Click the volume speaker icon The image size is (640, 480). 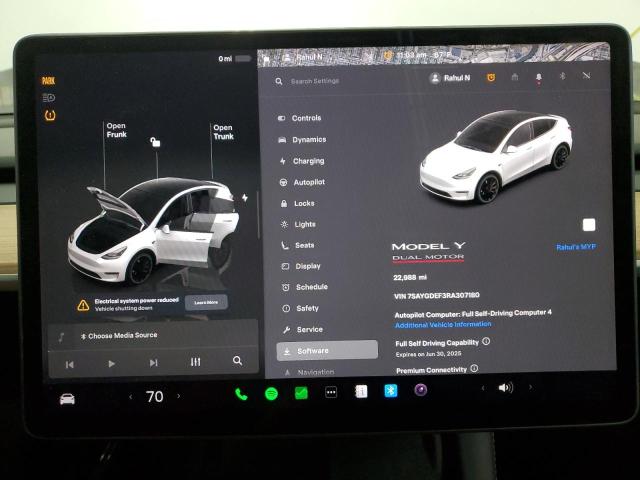[506, 388]
